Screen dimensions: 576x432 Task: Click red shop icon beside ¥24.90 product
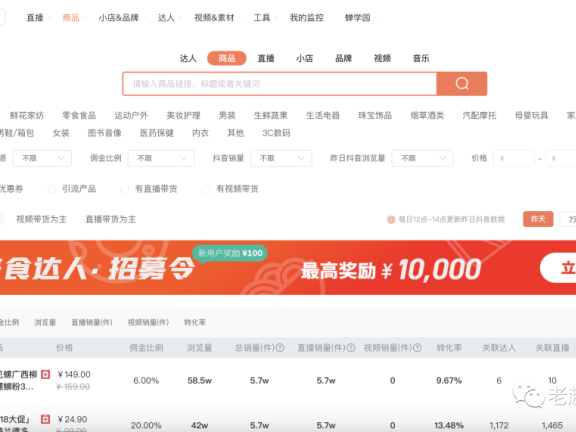tap(46, 419)
